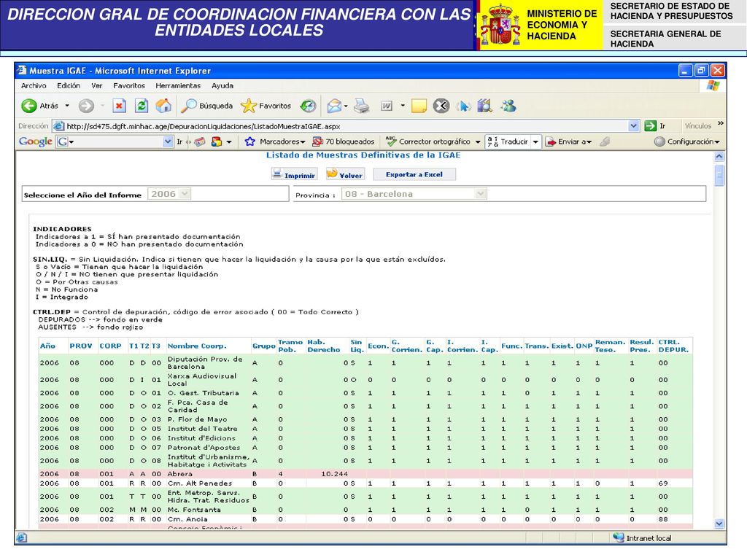Expand the address bar dropdown arrow

633,126
